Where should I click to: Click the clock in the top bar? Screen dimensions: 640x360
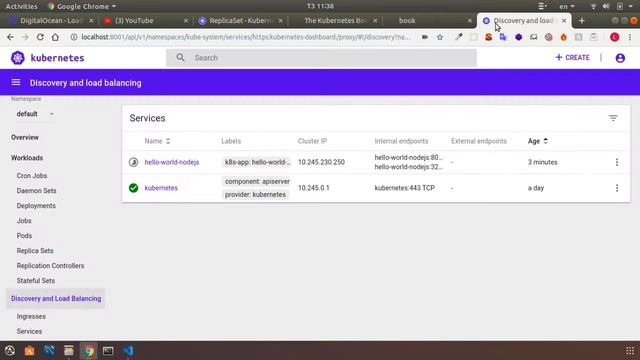[320, 6]
